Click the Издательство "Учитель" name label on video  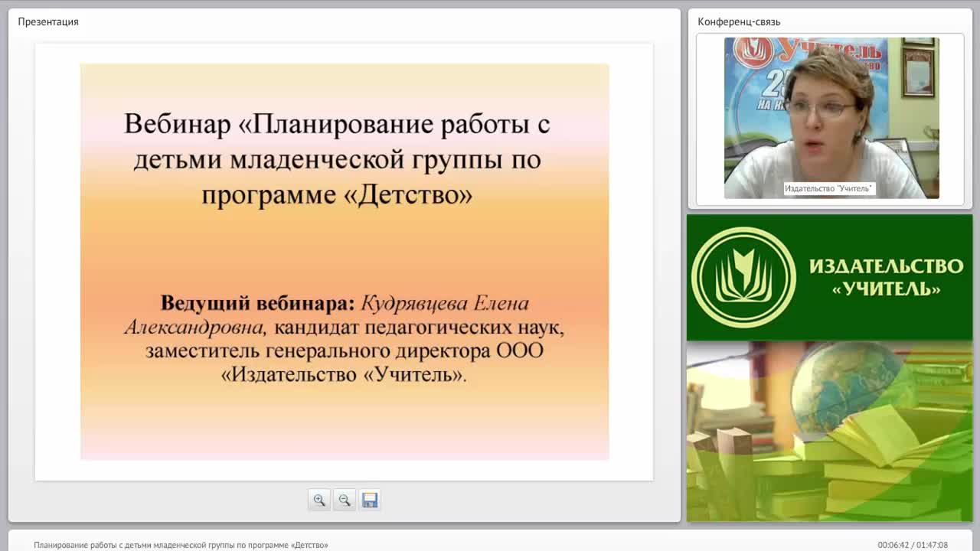tap(828, 188)
